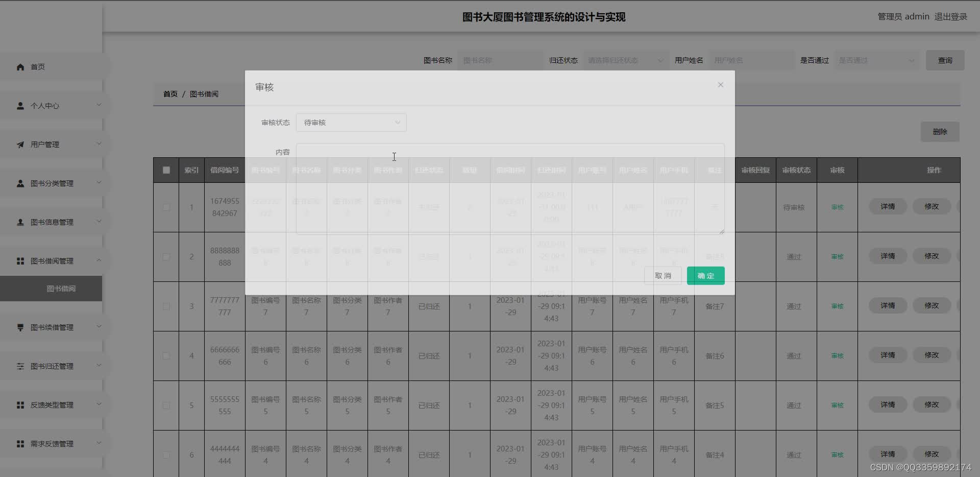Click the icon beside 图书分类管理
Image resolution: width=980 pixels, height=477 pixels.
pos(20,183)
